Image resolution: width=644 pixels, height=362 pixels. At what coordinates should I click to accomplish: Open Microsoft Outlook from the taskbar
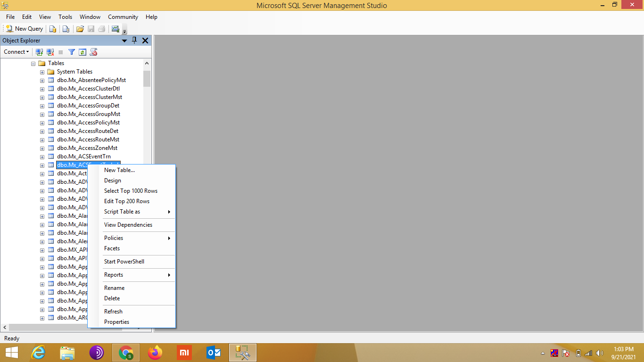tap(213, 353)
